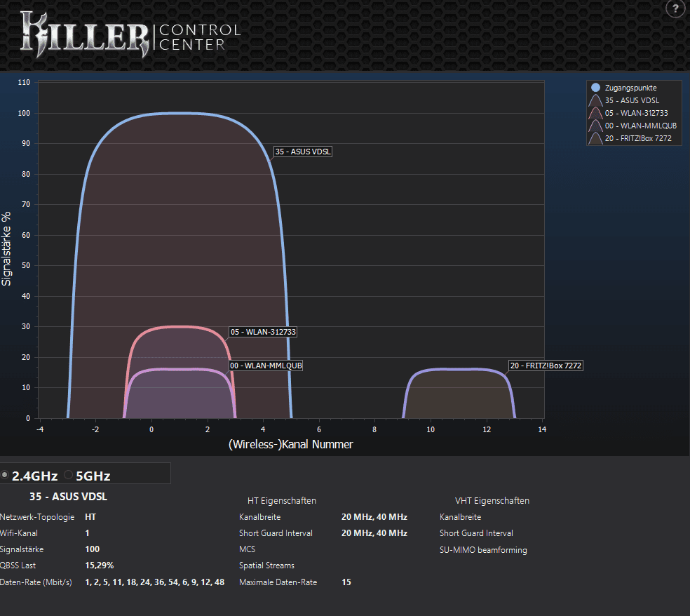Click the 35 - ASUS VDSL details heading
The width and height of the screenshot is (690, 616).
pos(68,497)
